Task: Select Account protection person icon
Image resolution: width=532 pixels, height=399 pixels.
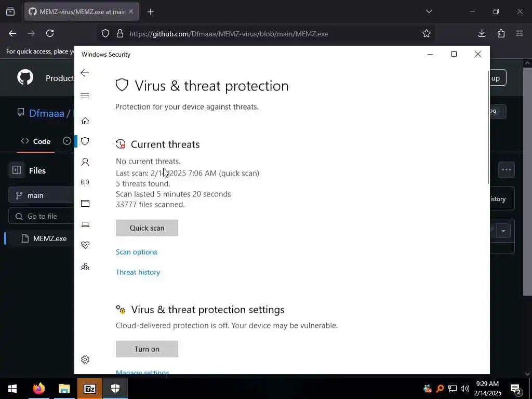Action: coord(85,162)
